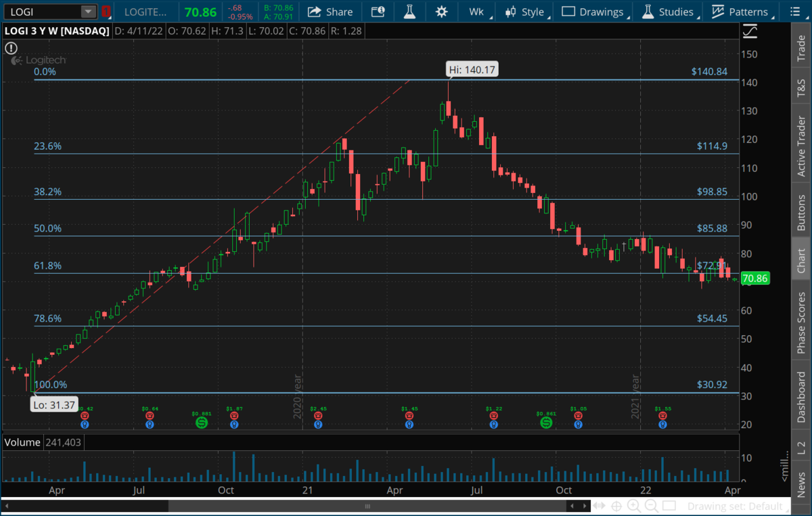Click the earnings lightbulb icon under $1.22

493,425
